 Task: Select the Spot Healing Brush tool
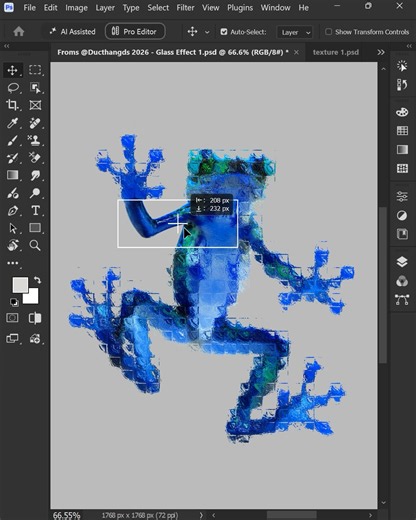(x=35, y=123)
